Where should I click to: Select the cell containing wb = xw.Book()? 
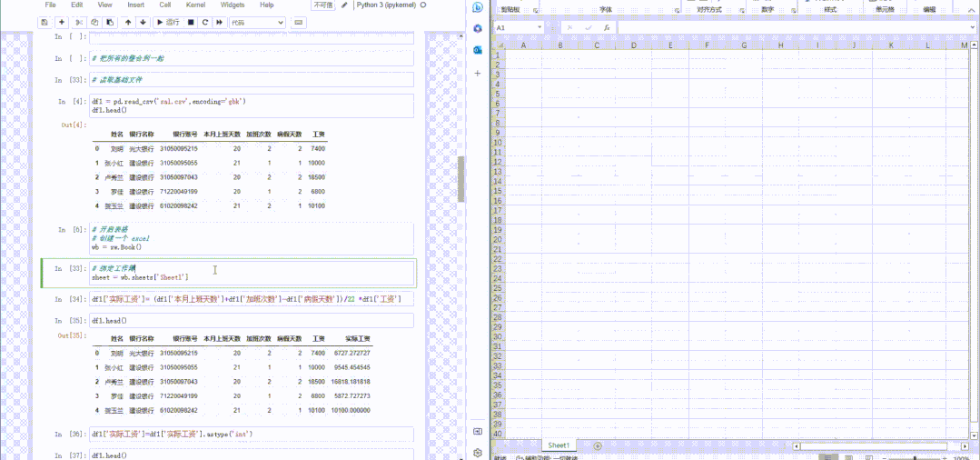click(x=252, y=238)
